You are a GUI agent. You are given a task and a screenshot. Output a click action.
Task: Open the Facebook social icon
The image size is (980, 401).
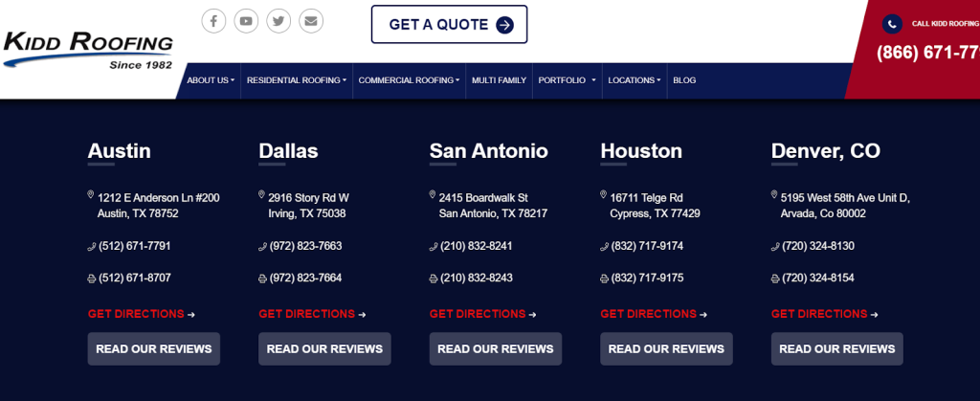213,21
